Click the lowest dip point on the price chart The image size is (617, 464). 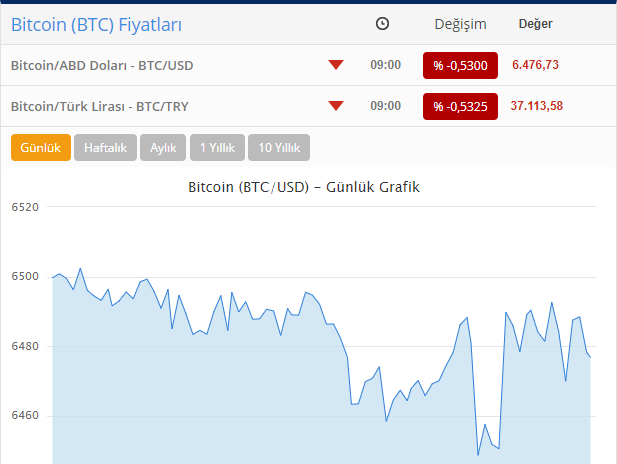(x=478, y=455)
